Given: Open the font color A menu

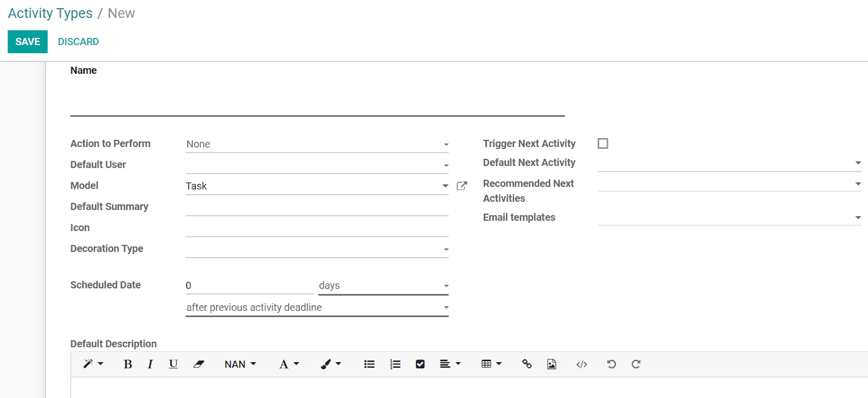Looking at the screenshot, I should pyautogui.click(x=289, y=364).
